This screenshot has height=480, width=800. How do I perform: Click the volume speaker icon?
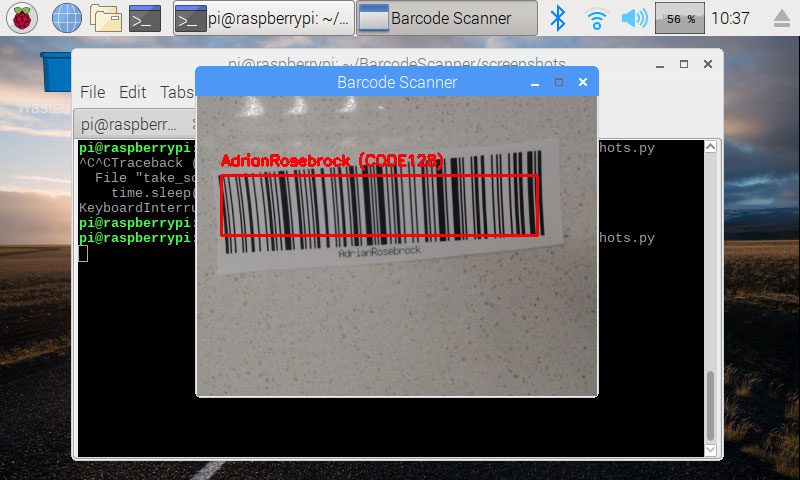tap(633, 18)
